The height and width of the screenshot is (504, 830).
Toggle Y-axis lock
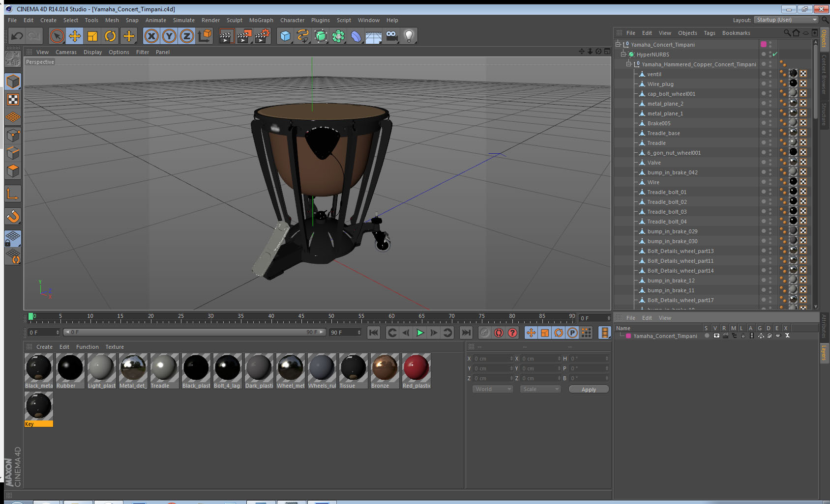point(169,36)
